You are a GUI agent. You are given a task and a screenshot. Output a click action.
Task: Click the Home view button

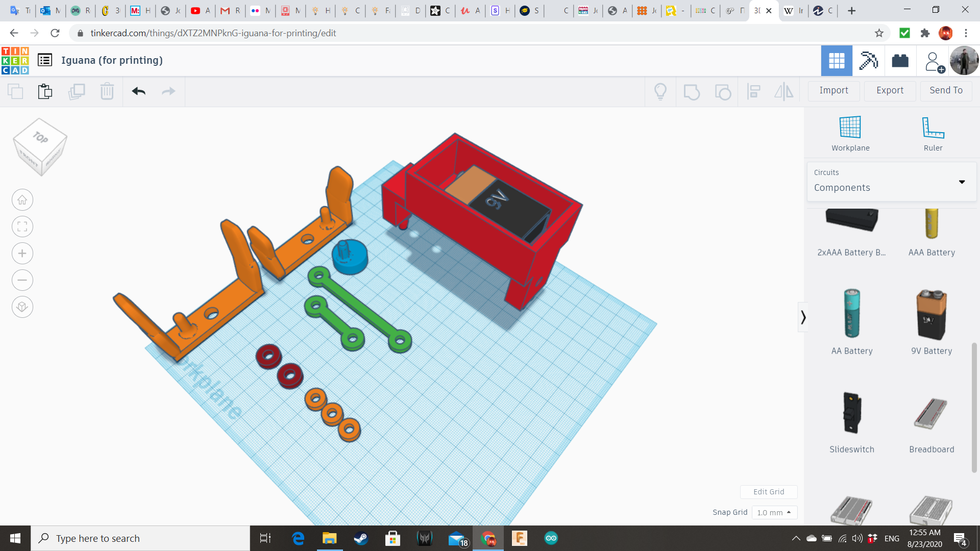(22, 200)
